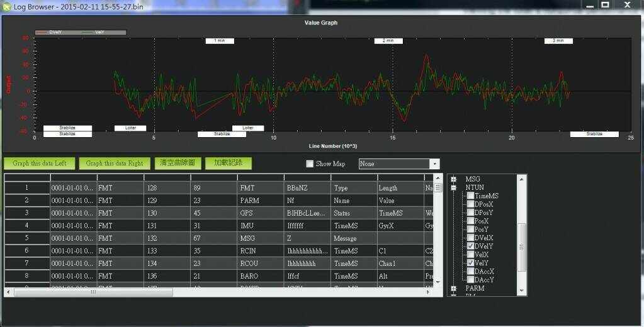Click the tree scroll-up arrow

tap(521, 179)
